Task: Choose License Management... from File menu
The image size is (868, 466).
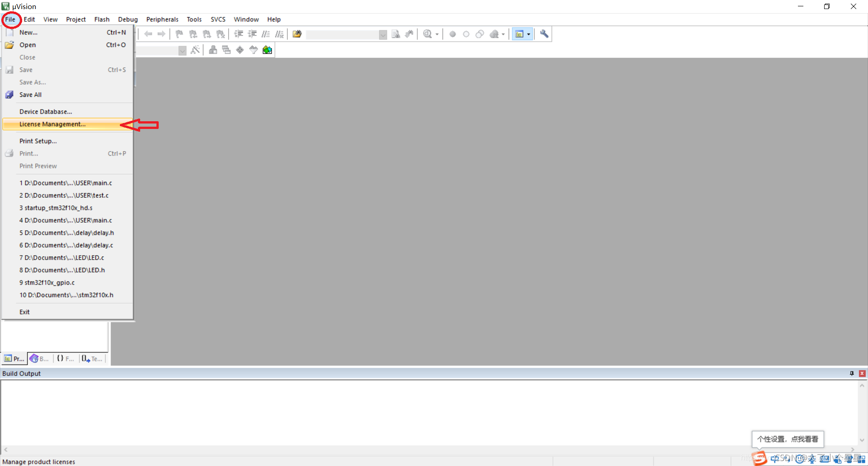Action: pyautogui.click(x=67, y=124)
